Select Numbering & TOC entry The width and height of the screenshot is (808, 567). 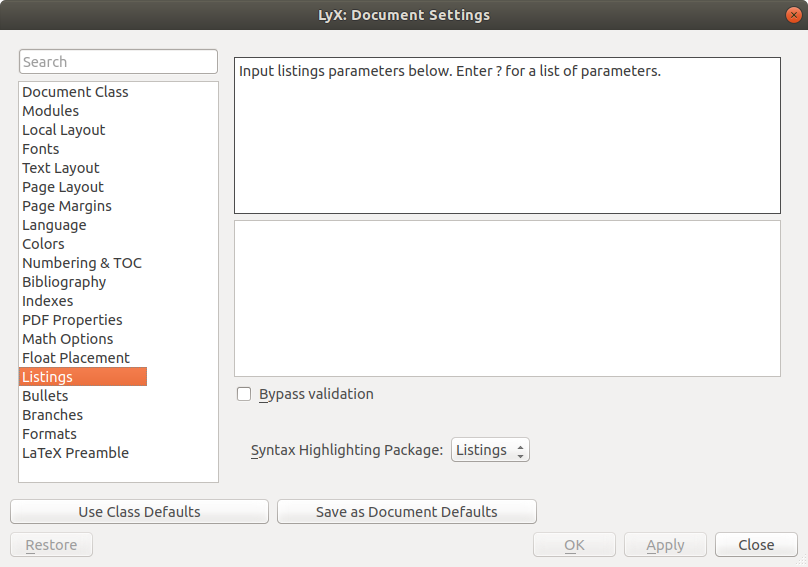coord(82,263)
